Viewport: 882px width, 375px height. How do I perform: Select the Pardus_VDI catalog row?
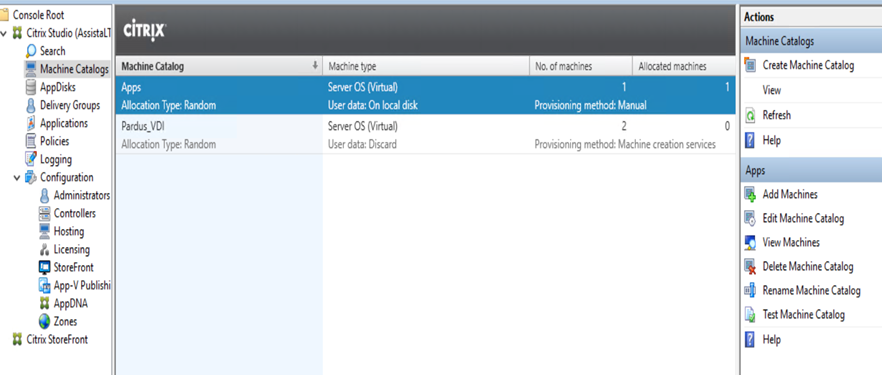pos(425,135)
